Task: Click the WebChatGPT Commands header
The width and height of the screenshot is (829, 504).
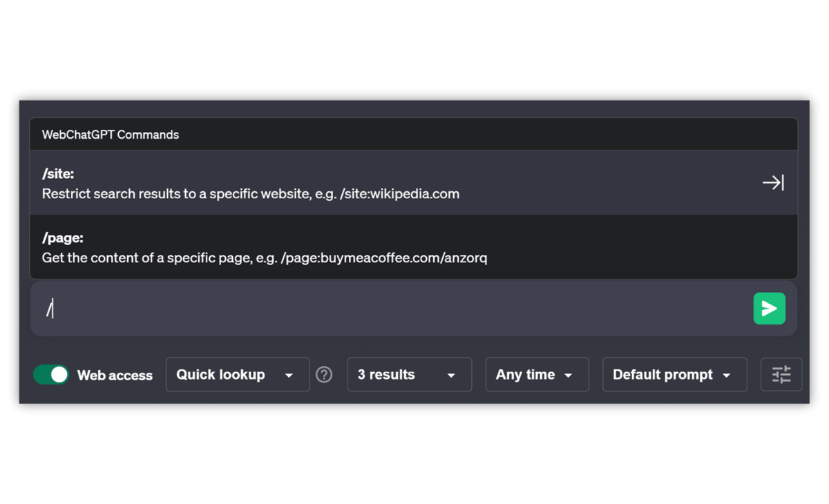Action: pyautogui.click(x=111, y=135)
